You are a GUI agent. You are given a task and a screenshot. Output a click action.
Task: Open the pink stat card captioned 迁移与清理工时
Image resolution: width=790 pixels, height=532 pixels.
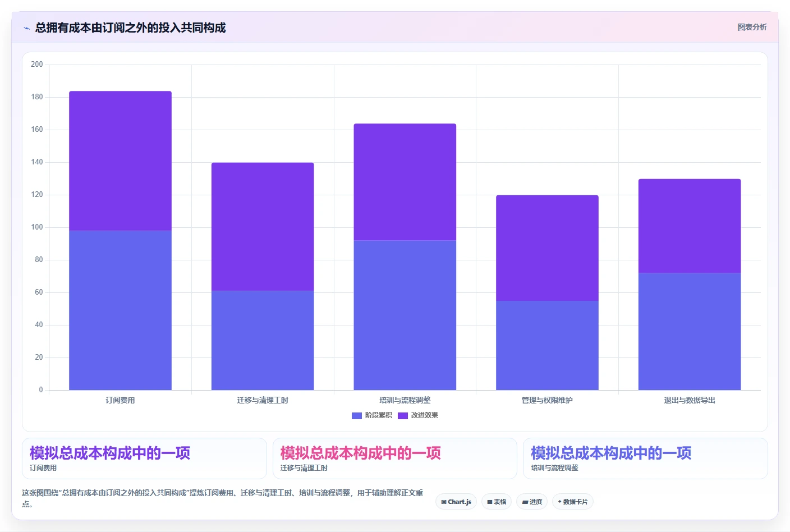point(395,458)
